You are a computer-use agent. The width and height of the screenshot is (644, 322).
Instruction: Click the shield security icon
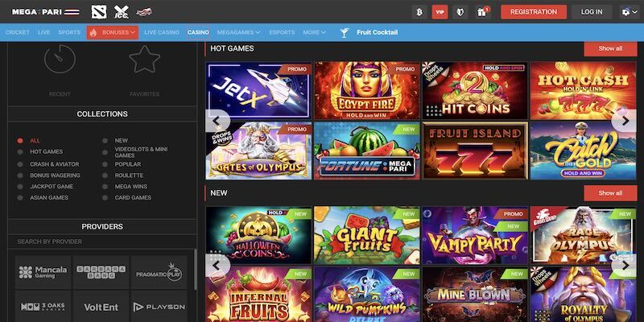click(x=460, y=12)
